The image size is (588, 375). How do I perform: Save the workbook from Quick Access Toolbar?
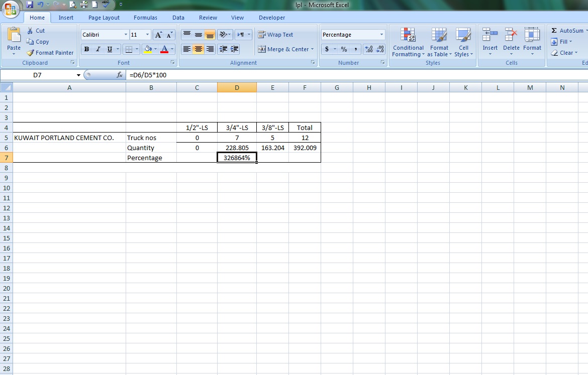30,5
